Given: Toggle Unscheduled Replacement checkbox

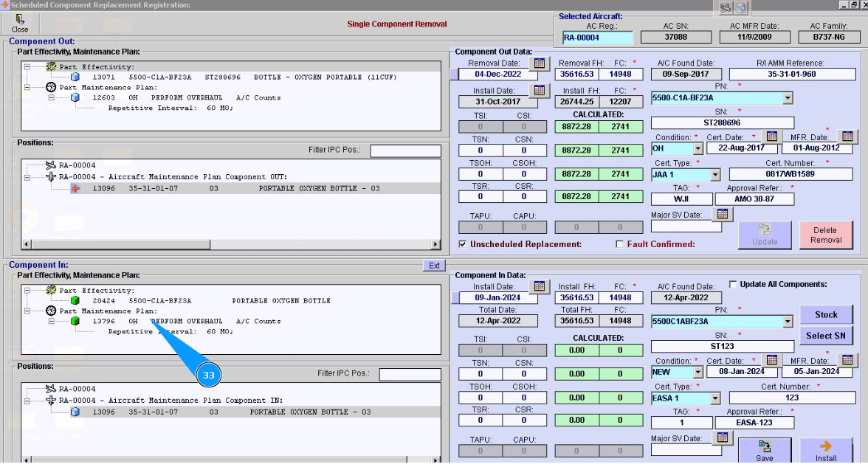Looking at the screenshot, I should pyautogui.click(x=463, y=244).
